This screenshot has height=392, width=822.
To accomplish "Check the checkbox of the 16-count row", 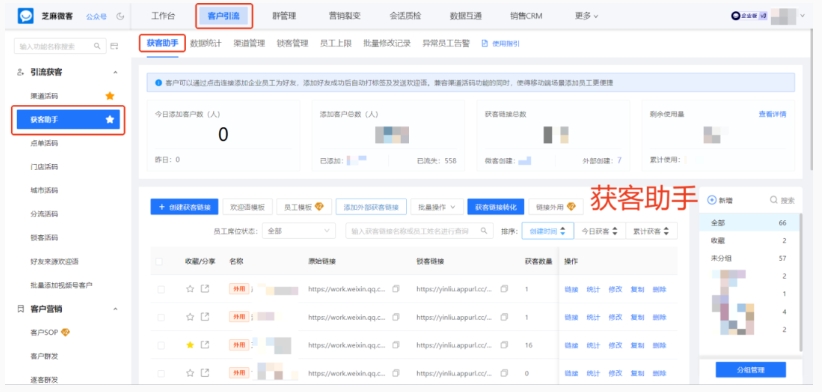I will point(161,345).
